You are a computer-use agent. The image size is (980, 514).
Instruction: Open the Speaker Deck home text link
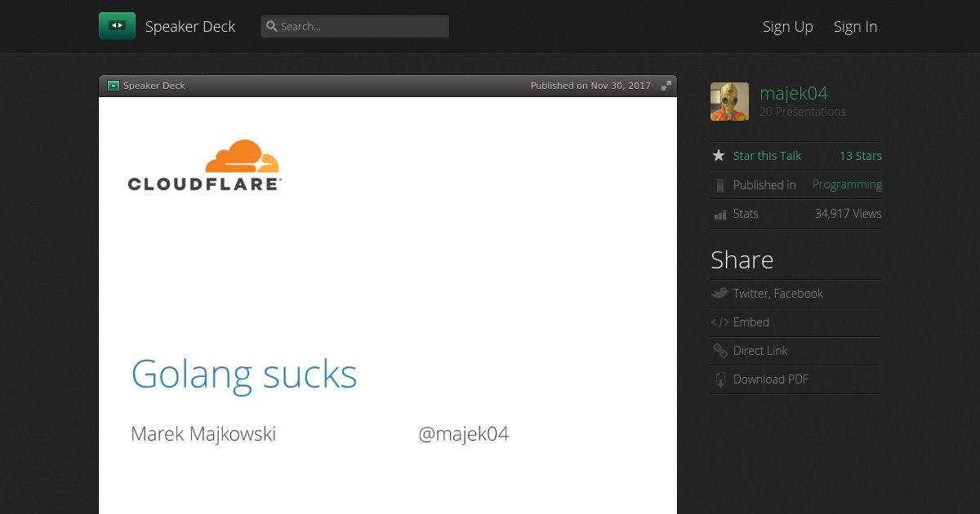[x=190, y=26]
